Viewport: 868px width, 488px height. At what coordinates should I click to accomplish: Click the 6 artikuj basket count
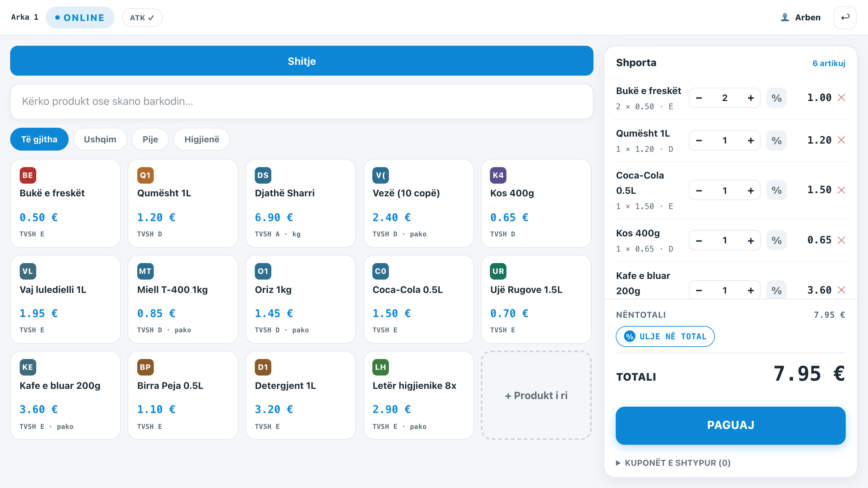(829, 63)
